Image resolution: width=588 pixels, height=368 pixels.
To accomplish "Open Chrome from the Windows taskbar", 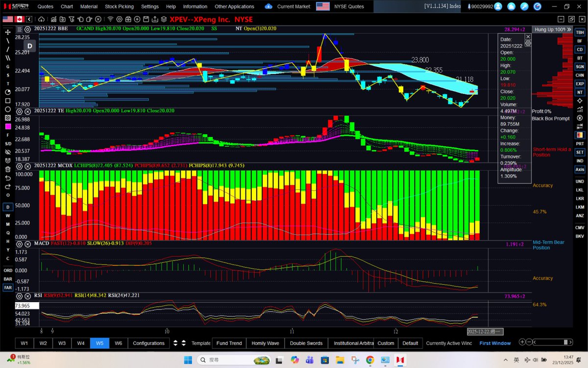I will pyautogui.click(x=369, y=360).
